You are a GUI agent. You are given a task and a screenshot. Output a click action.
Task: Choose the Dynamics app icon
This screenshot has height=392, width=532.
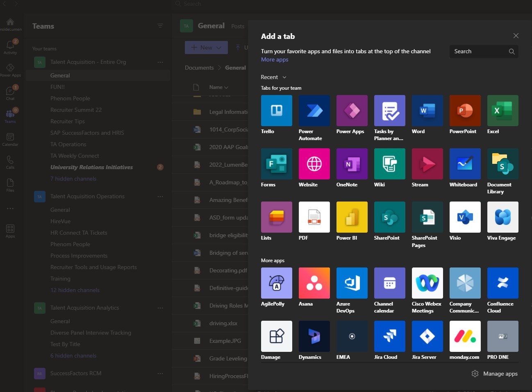point(314,336)
